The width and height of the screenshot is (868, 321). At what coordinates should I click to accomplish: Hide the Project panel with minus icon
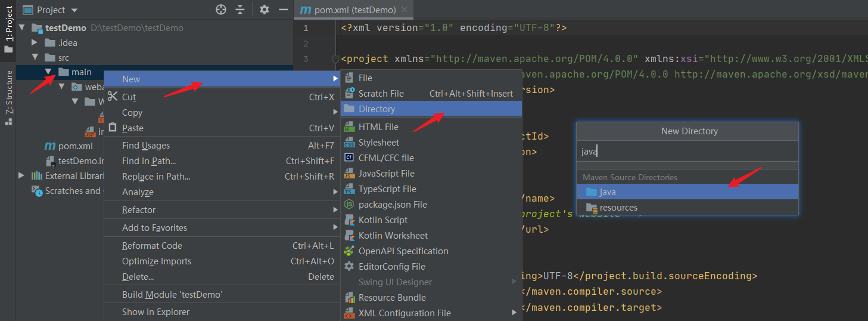tap(284, 10)
